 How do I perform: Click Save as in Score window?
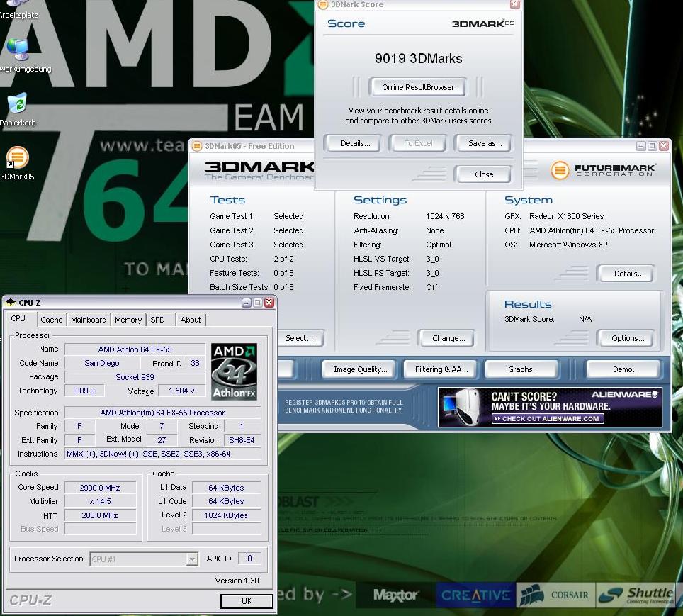click(x=485, y=143)
